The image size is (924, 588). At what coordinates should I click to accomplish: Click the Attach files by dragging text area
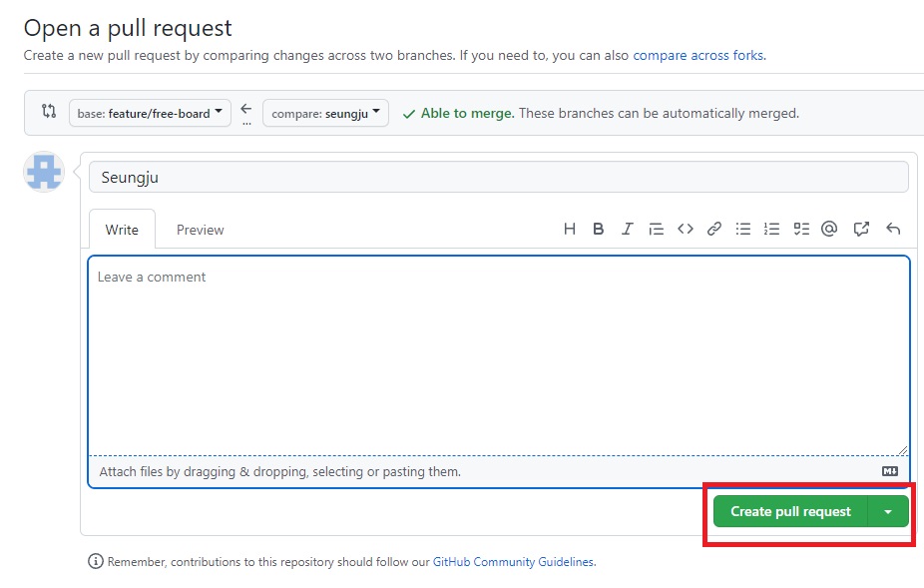280,472
